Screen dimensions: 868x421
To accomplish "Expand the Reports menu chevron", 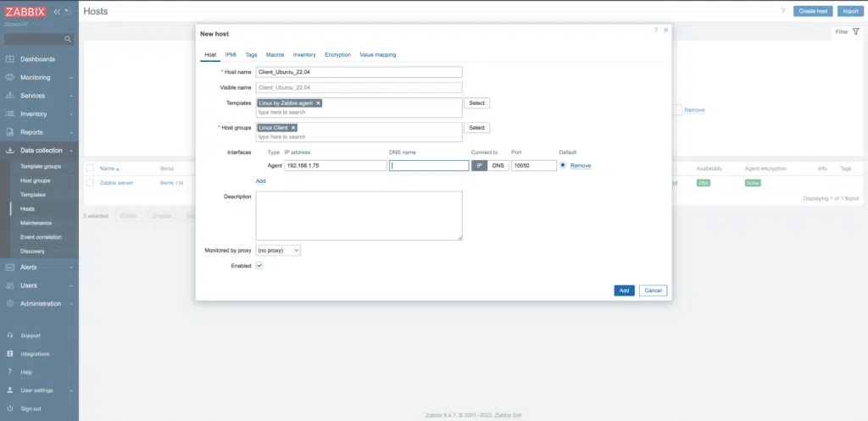I will coord(71,133).
